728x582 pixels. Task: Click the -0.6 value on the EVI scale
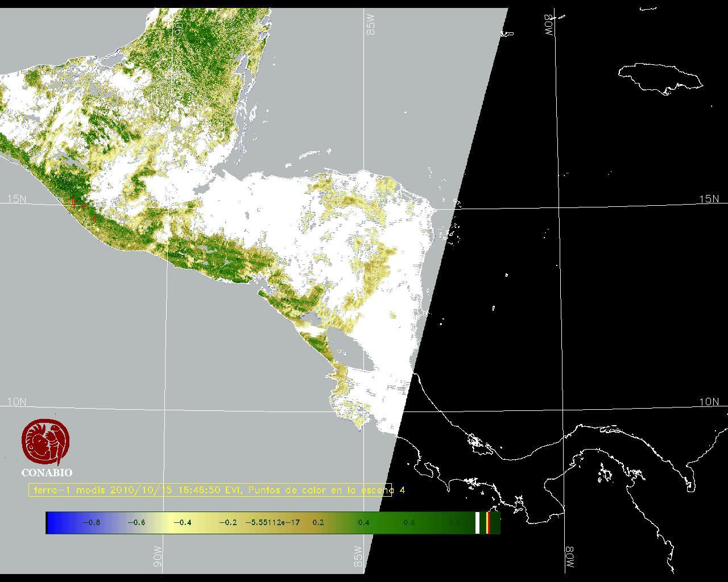[x=136, y=522]
